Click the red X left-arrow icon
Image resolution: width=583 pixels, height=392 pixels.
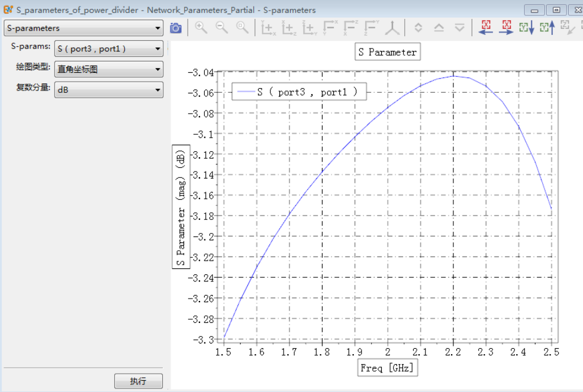coord(485,28)
